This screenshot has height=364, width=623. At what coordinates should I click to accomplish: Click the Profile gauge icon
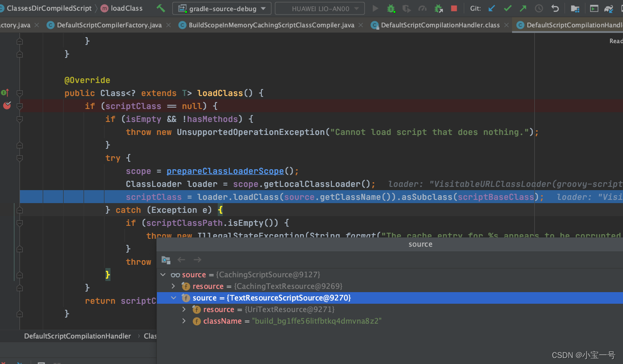pyautogui.click(x=422, y=8)
